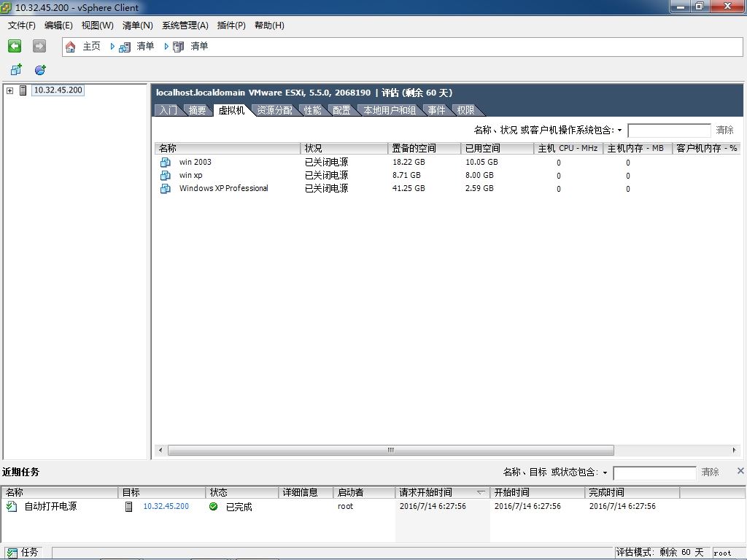Switch to the 资源分配 tab
Image resolution: width=747 pixels, height=560 pixels.
[274, 110]
